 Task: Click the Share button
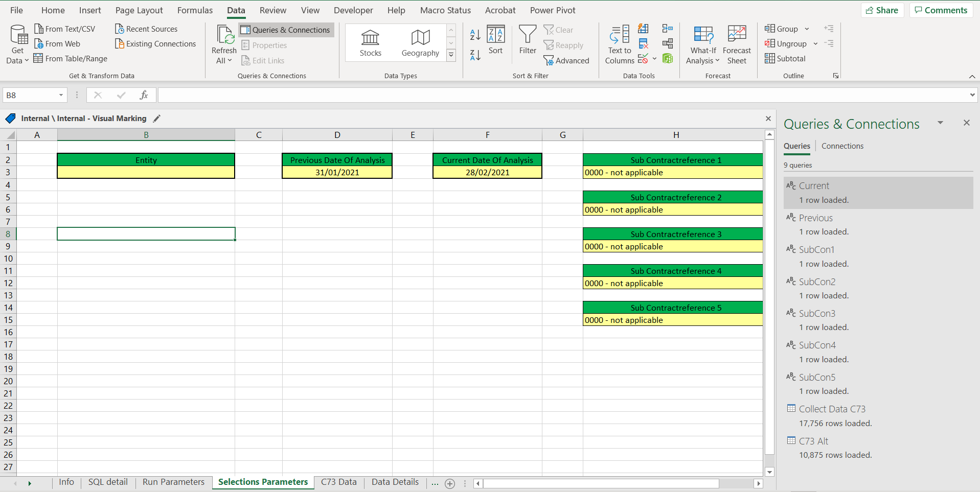pos(882,10)
